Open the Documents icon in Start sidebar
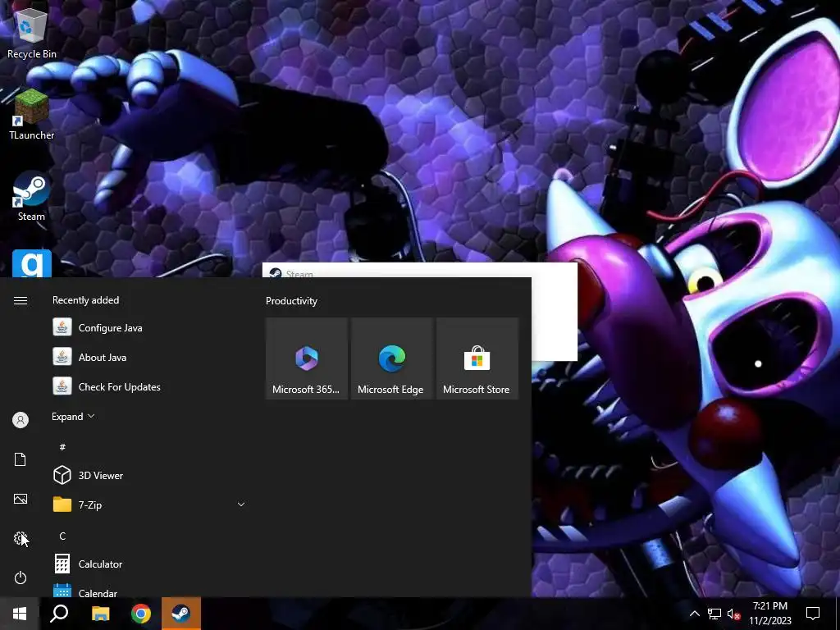 point(21,459)
